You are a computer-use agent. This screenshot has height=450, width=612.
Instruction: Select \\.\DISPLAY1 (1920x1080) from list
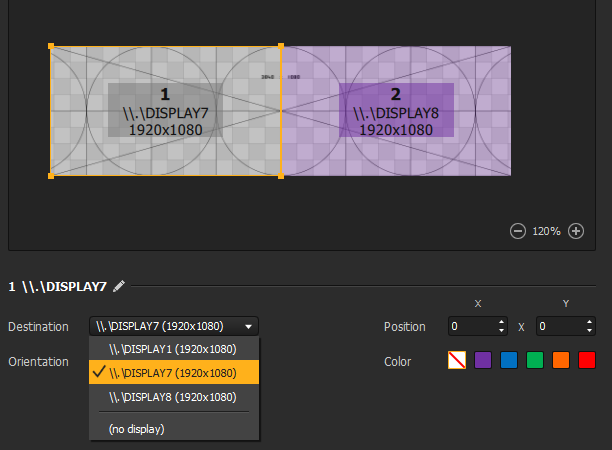[173, 349]
